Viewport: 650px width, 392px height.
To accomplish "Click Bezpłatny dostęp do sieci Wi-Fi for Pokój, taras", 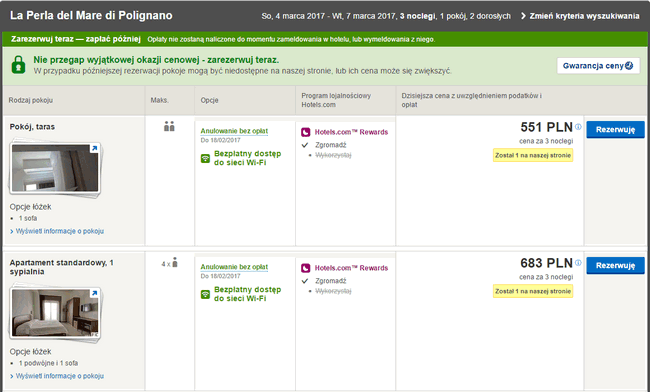I will (247, 158).
